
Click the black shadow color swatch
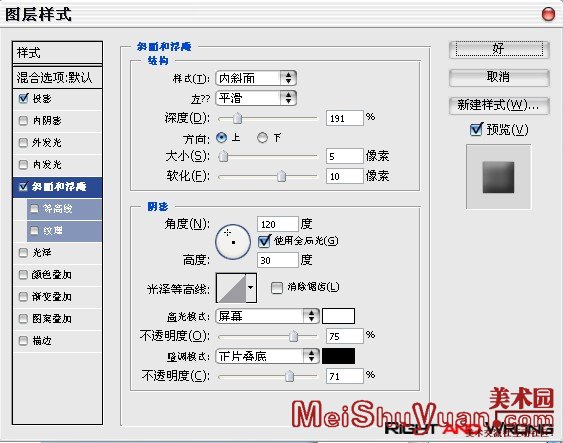click(x=338, y=356)
